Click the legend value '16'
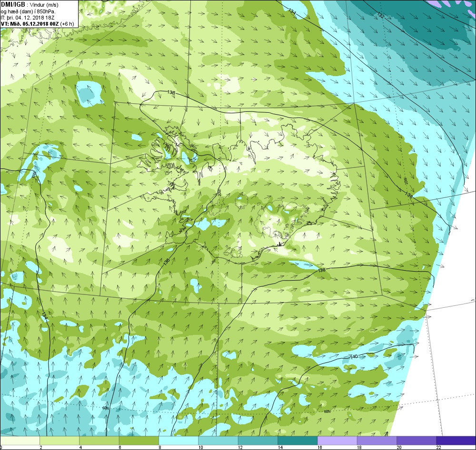Screen dimensions: 476x450 pyautogui.click(x=320, y=447)
